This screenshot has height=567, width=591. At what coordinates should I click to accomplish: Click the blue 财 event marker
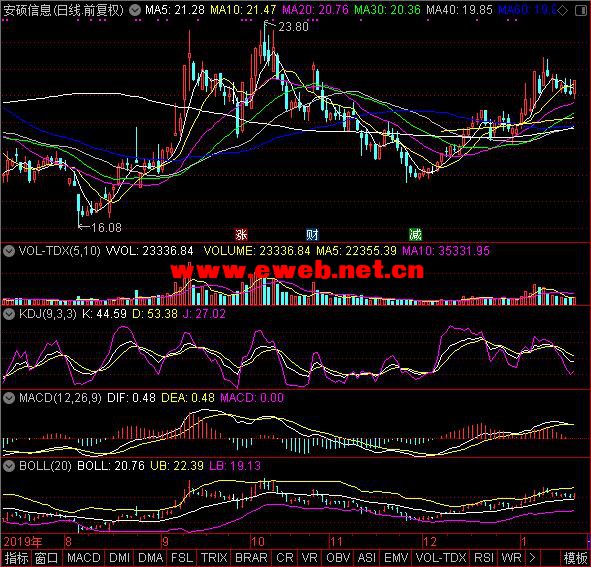[x=312, y=234]
